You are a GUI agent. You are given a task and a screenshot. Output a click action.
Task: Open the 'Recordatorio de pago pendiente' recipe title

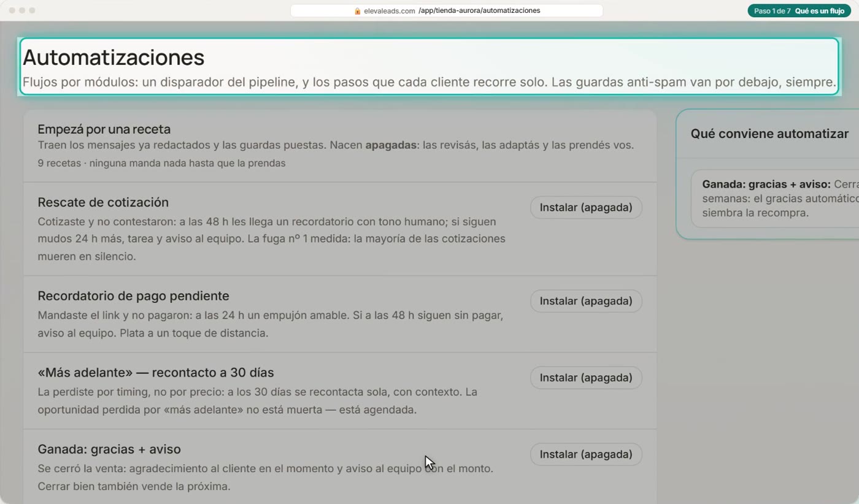[x=133, y=296]
